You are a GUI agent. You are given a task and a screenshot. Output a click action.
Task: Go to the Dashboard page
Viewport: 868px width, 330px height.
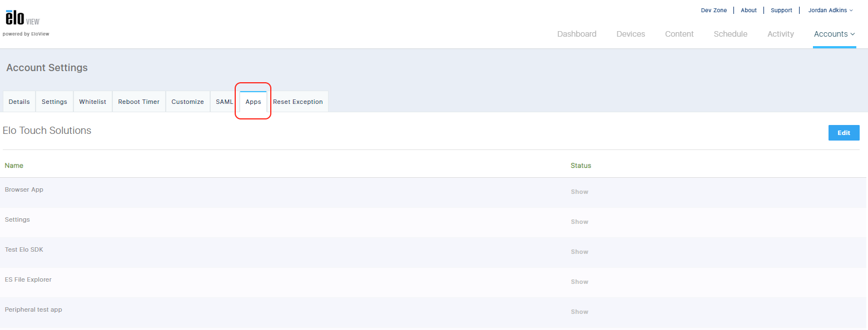click(x=577, y=34)
